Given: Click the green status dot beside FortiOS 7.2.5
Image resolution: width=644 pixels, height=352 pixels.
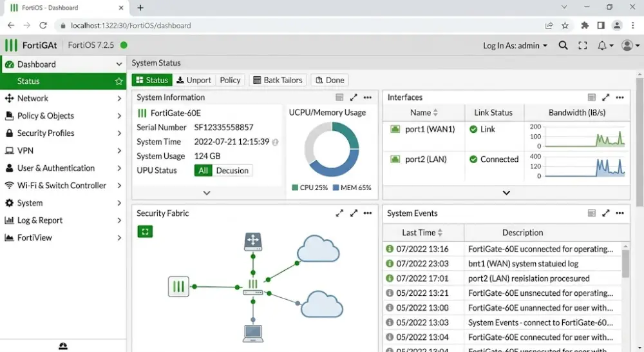Looking at the screenshot, I should [x=124, y=45].
